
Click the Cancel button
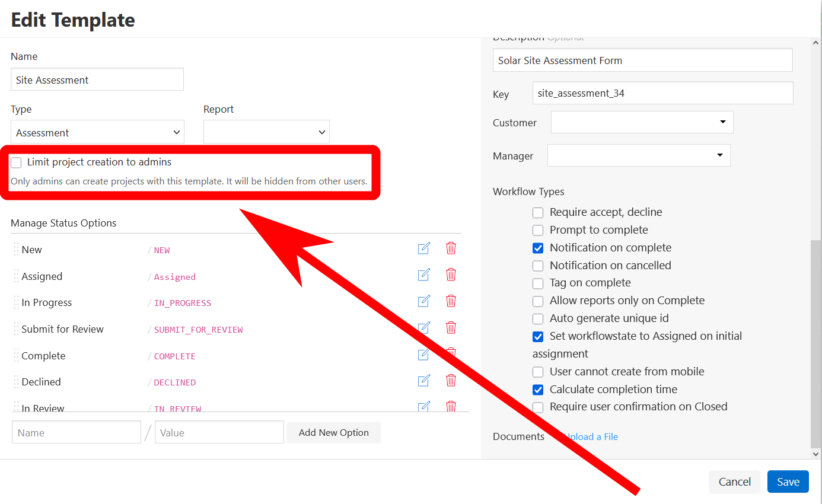735,481
